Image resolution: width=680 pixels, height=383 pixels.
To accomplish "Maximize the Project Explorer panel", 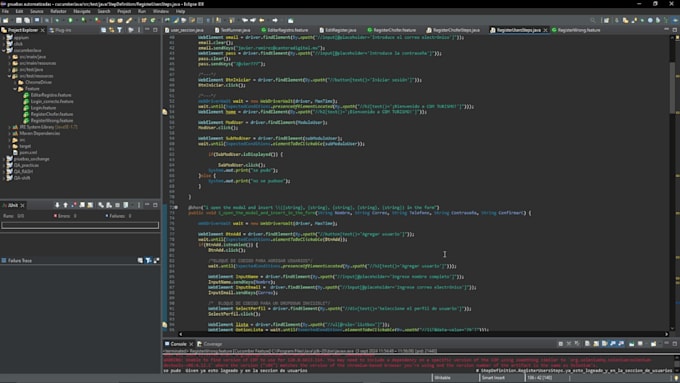I will [155, 30].
